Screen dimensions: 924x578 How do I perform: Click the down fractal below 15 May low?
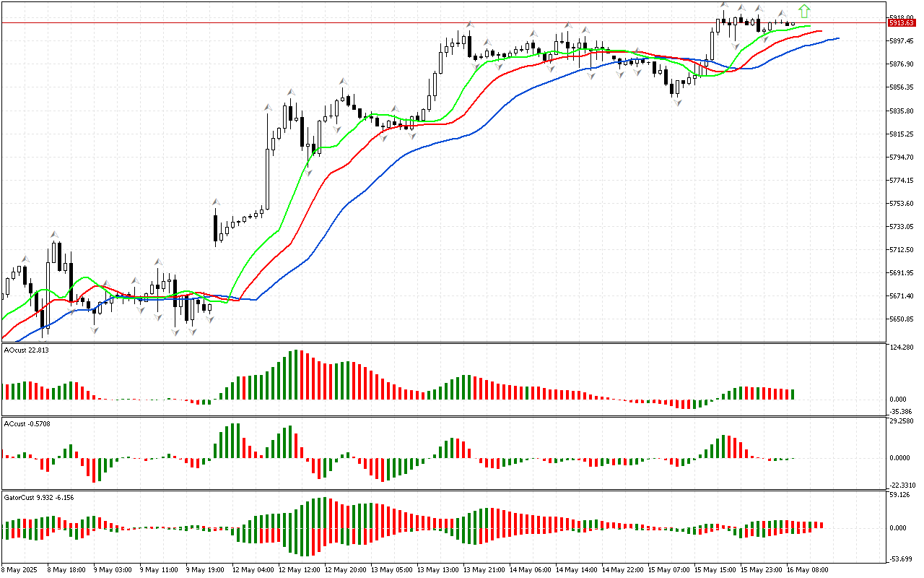(677, 103)
